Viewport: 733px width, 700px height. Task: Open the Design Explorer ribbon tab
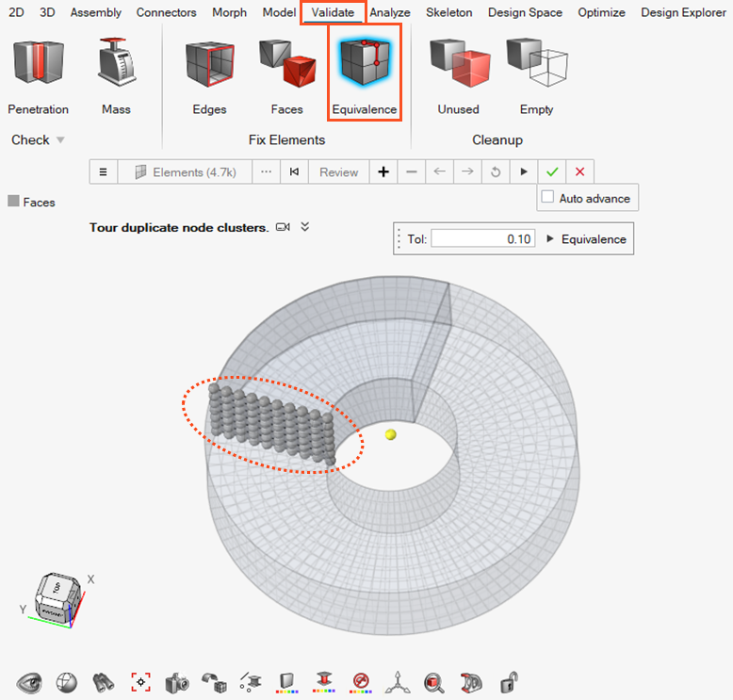[683, 12]
